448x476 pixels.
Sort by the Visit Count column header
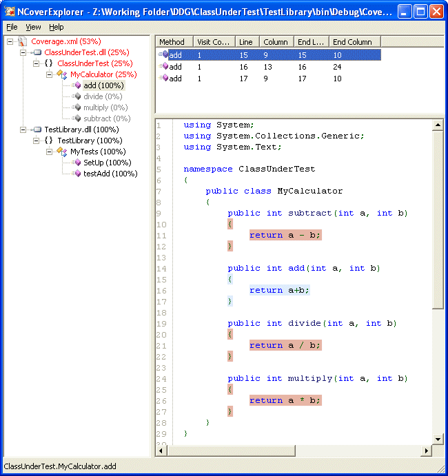(214, 42)
